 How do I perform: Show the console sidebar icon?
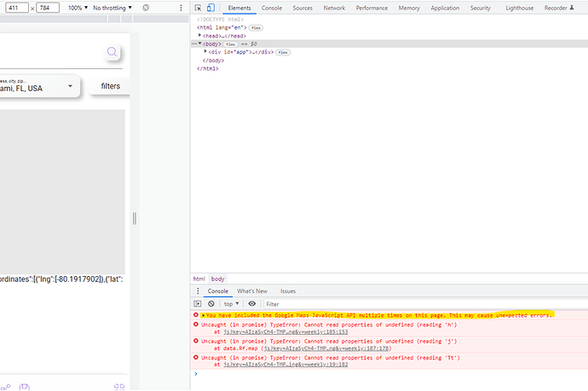pos(198,303)
